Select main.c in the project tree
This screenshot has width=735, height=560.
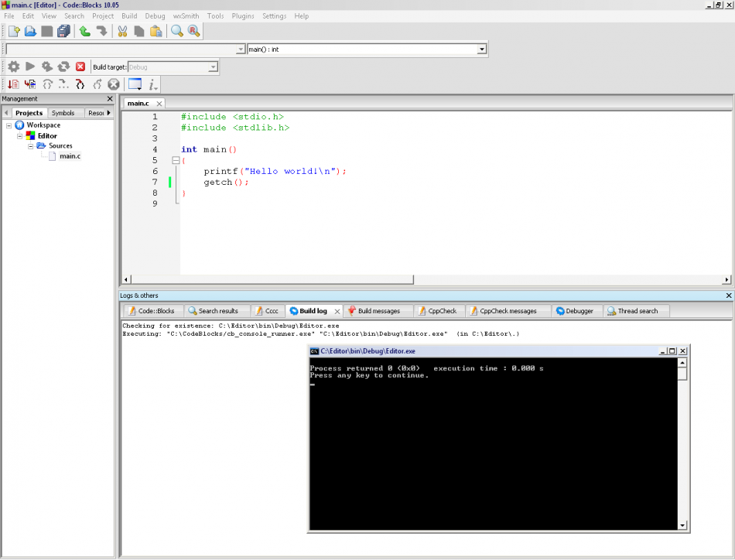click(70, 156)
